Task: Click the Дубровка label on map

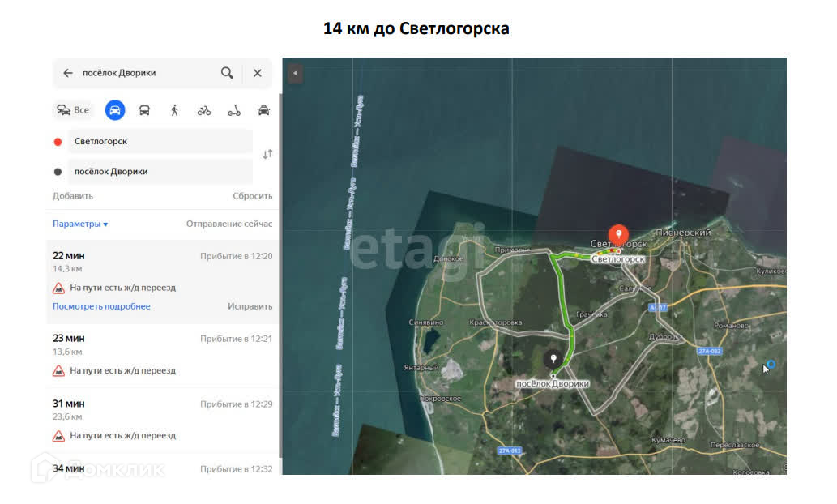Action: point(664,337)
